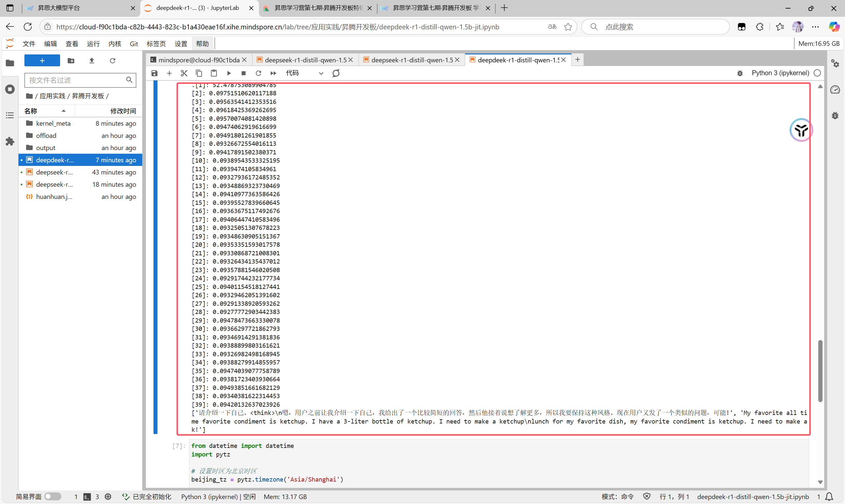
Task: Click the file name filter input field
Action: point(76,80)
